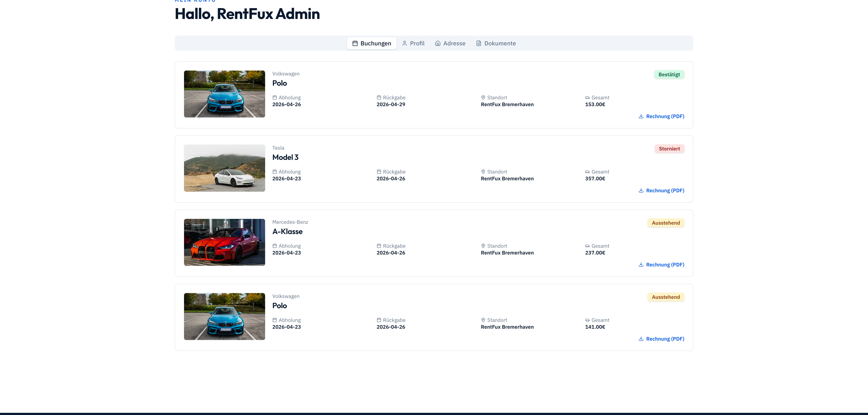Click the total 141.00€
Image resolution: width=868 pixels, height=415 pixels.
coord(595,327)
